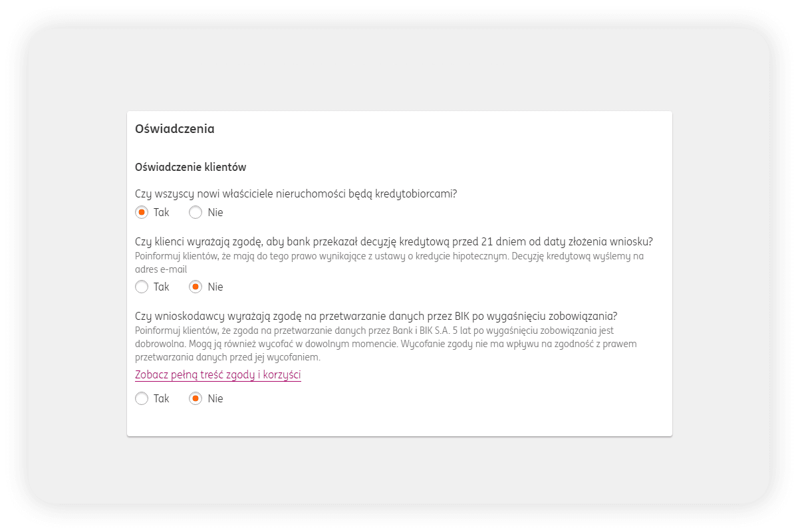This screenshot has width=798, height=532.
Task: Click the question about new property owners as borrowers
Action: point(296,194)
